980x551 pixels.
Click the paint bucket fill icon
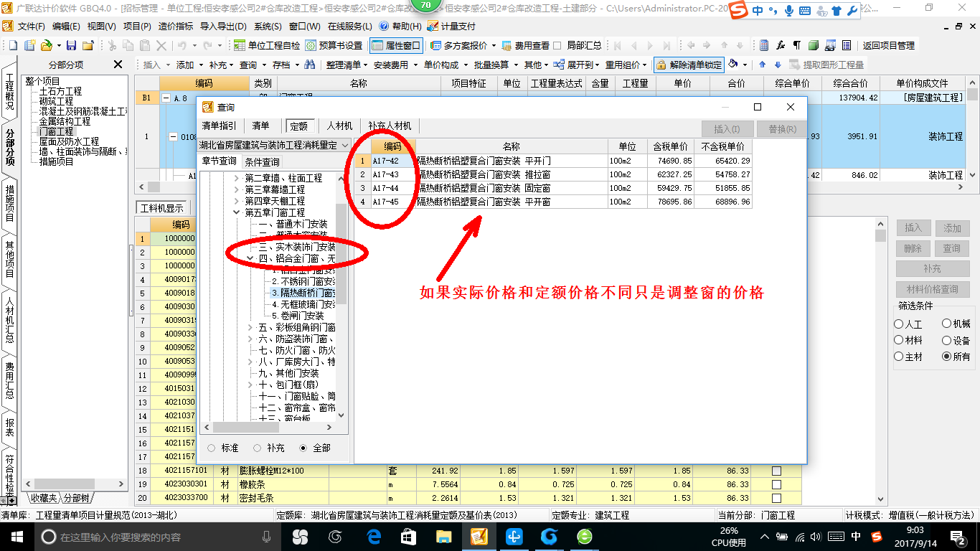[x=733, y=65]
